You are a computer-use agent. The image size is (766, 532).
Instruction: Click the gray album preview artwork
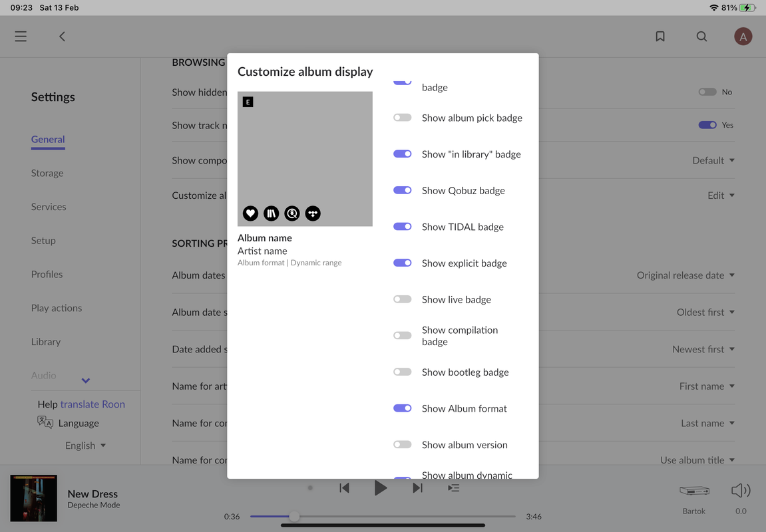(x=305, y=159)
